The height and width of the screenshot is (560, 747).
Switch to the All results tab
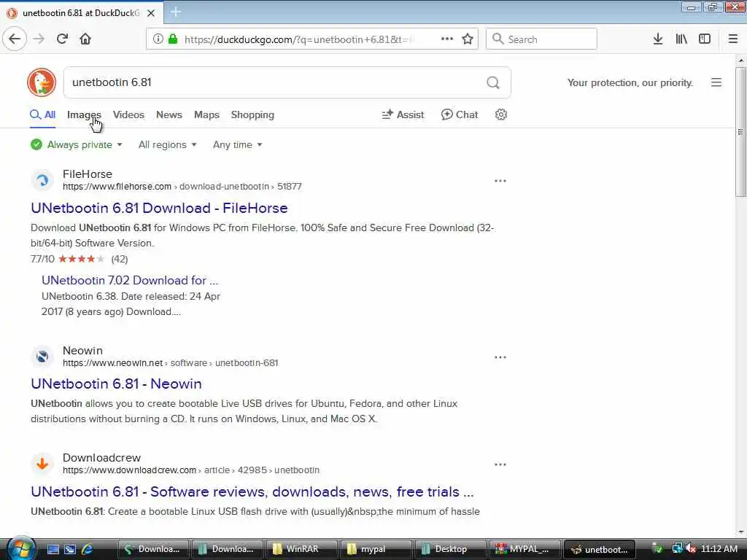pos(43,114)
